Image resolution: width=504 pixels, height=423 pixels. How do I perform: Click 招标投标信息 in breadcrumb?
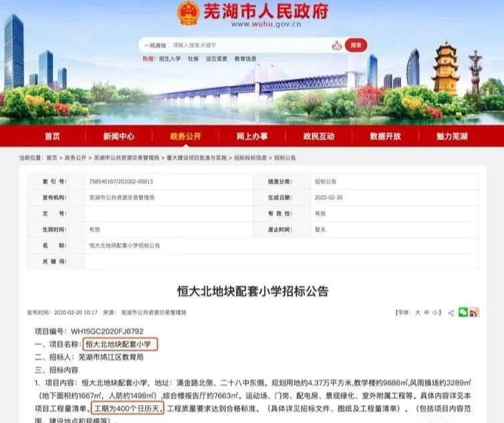coord(251,158)
